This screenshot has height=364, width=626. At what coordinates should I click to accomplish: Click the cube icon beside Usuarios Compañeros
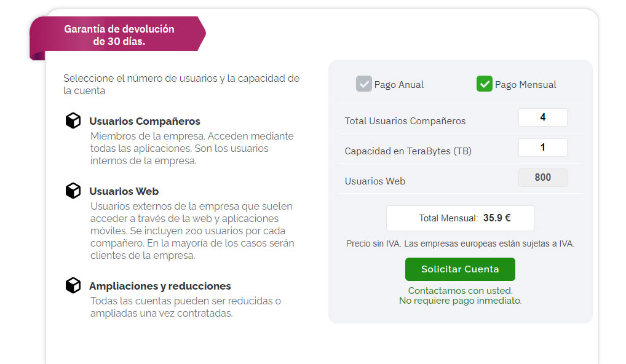pos(73,121)
